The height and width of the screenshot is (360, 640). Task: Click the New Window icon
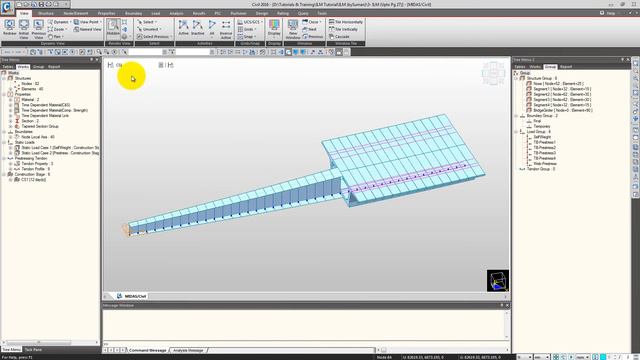(x=293, y=29)
